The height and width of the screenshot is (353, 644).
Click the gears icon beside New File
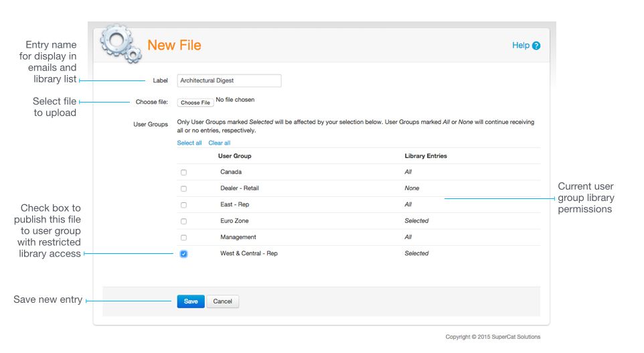(120, 44)
